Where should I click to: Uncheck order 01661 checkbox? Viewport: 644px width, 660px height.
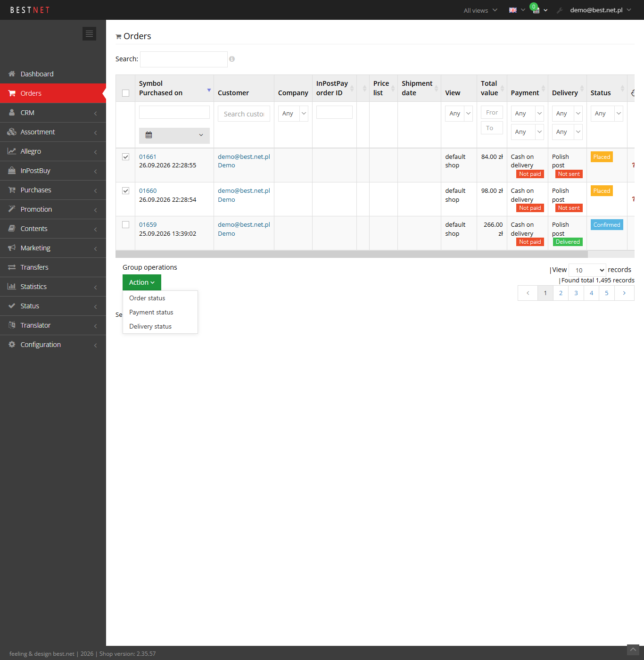pos(125,157)
